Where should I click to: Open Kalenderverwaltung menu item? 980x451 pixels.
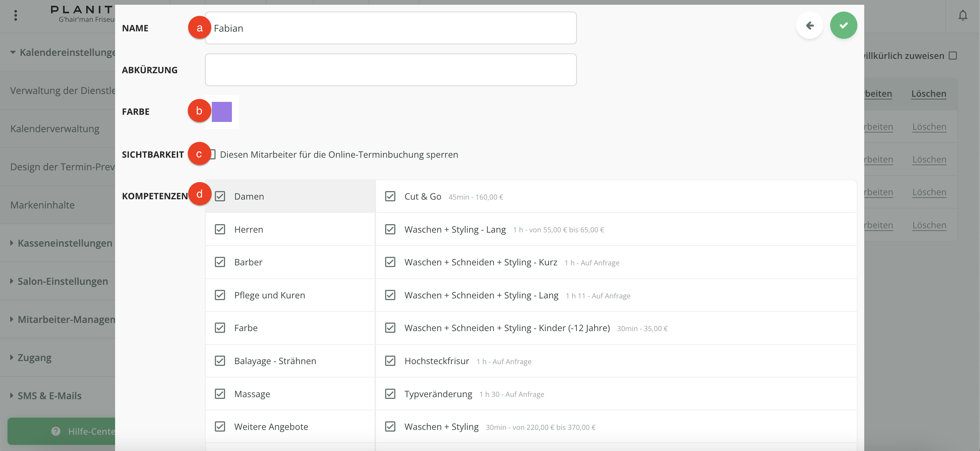[55, 129]
